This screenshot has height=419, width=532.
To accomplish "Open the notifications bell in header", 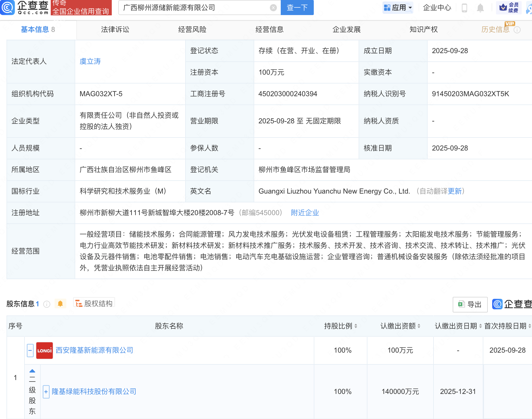I will coord(480,8).
